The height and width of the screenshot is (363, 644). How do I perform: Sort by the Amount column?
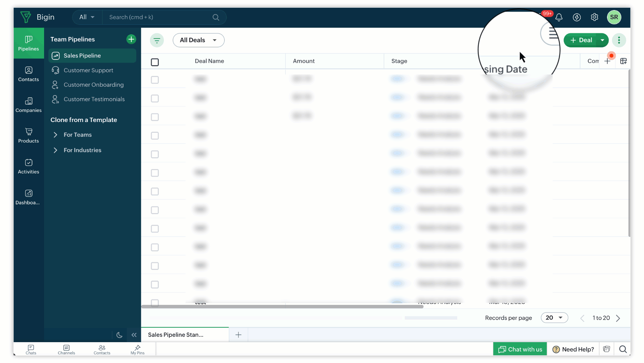(x=304, y=61)
